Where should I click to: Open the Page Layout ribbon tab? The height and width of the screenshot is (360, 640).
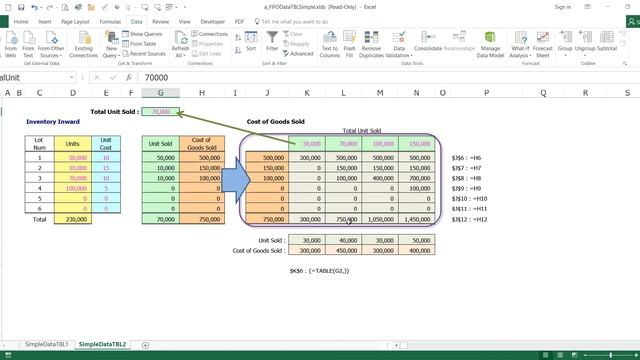pyautogui.click(x=75, y=22)
